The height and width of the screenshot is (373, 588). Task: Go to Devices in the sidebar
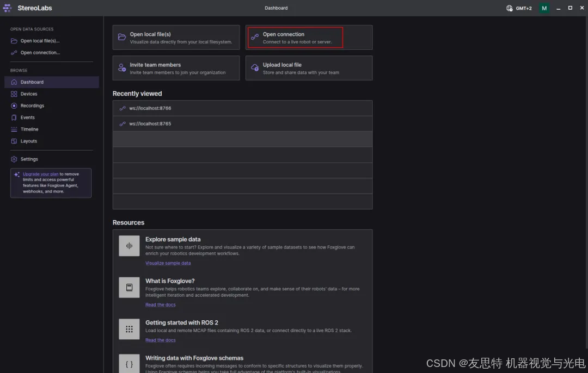pos(52,94)
